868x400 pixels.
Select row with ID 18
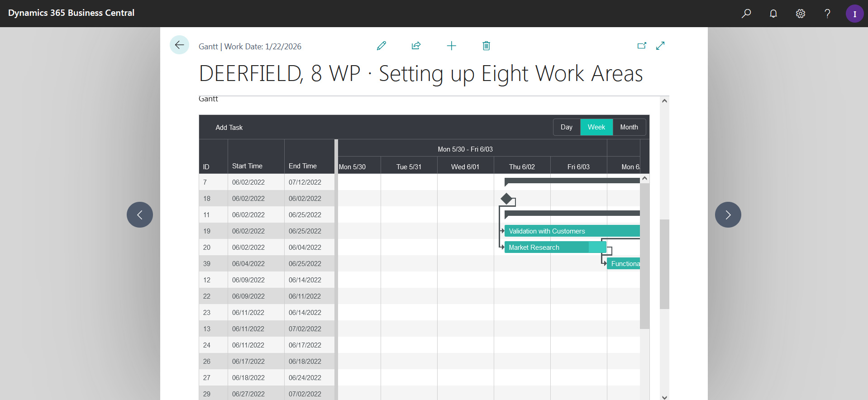(267, 198)
